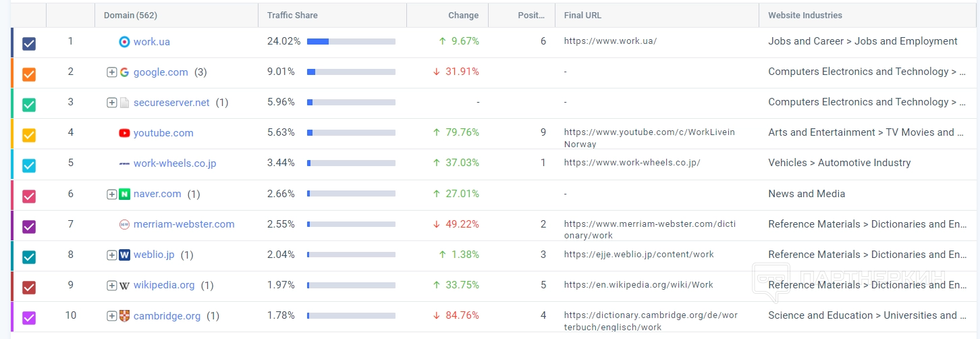Viewport: 980px width, 339px height.
Task: Sort by Traffic Share column header
Action: point(292,16)
